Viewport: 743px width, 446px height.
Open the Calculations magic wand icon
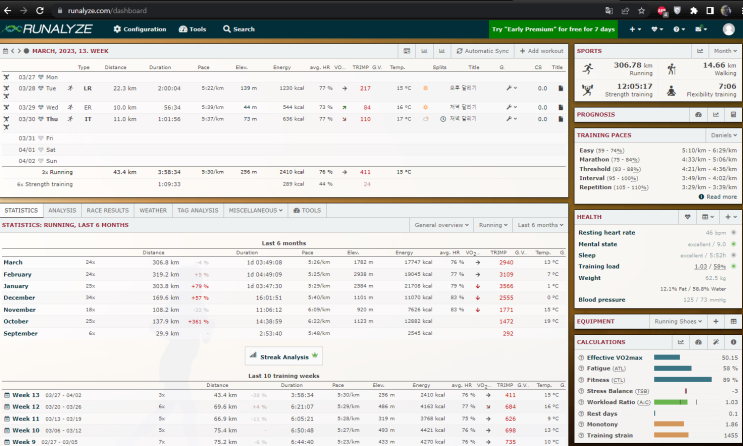point(716,342)
